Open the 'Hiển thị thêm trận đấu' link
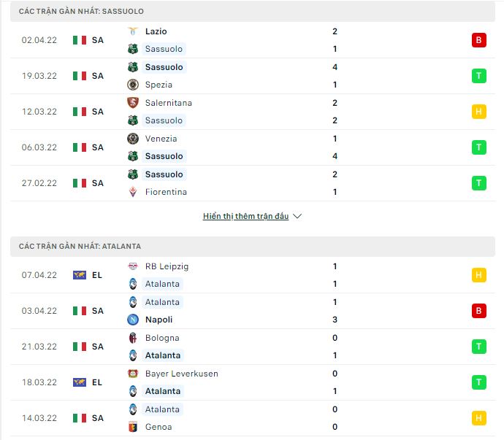This screenshot has width=504, height=440. pos(246,216)
